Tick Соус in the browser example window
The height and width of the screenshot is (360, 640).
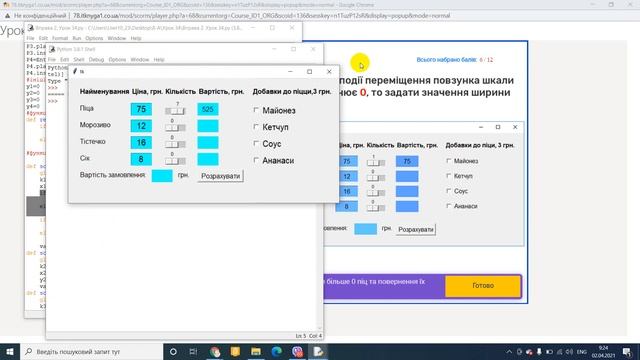coord(449,191)
